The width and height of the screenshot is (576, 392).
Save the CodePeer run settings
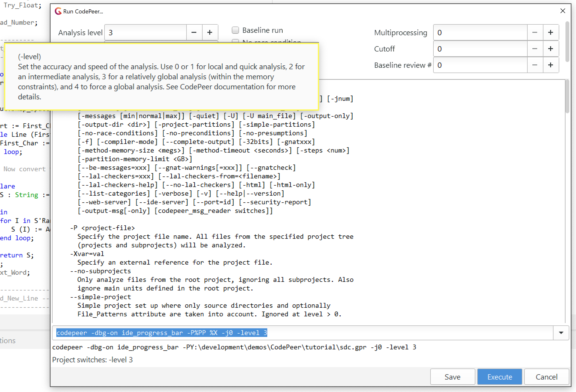click(453, 377)
